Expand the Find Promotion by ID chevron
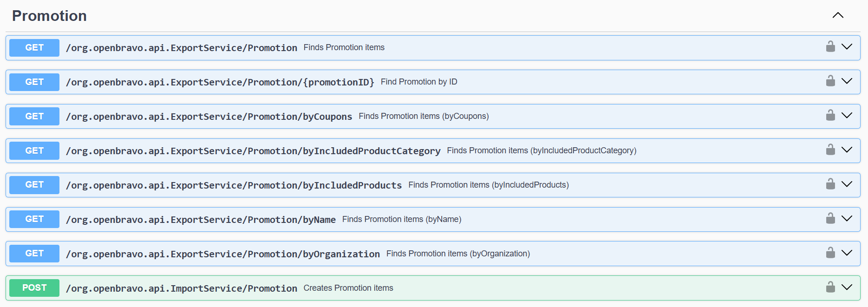 [847, 81]
